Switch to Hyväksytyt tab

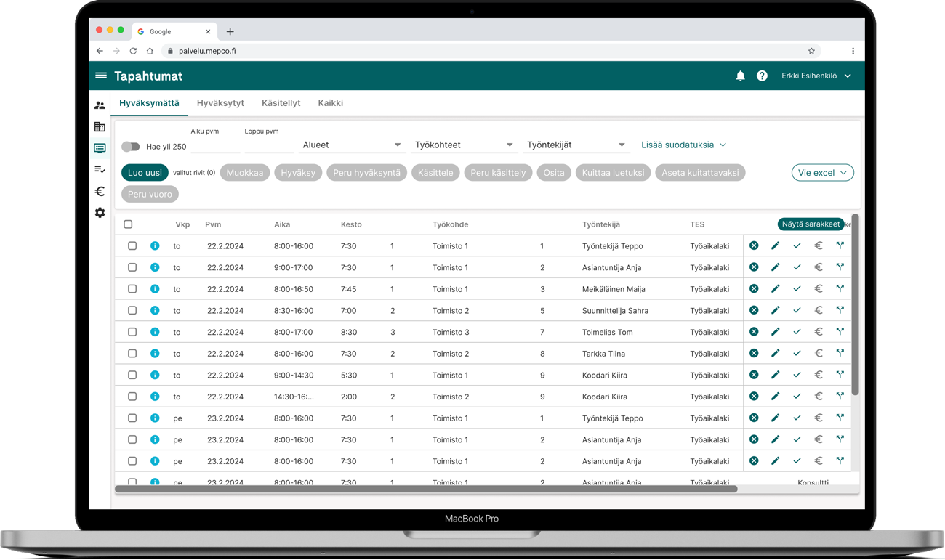pyautogui.click(x=220, y=103)
